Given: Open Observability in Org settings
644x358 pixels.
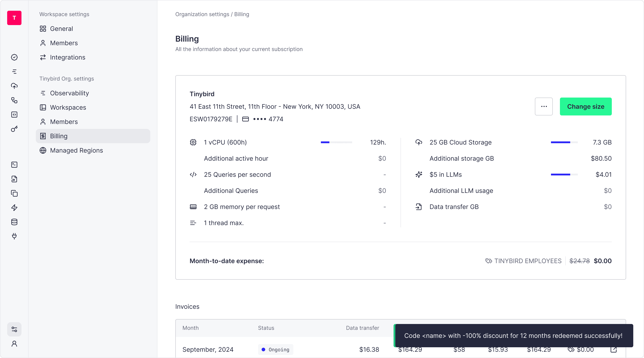Looking at the screenshot, I should [x=69, y=93].
